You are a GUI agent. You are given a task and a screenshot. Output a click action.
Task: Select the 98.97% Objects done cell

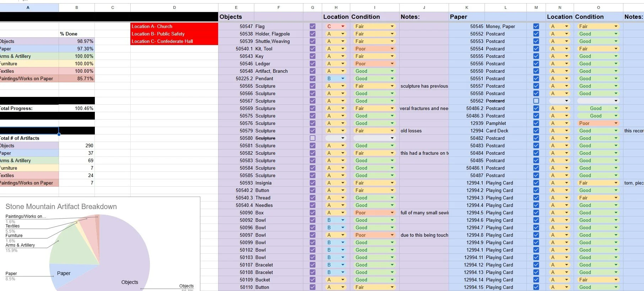(77, 41)
